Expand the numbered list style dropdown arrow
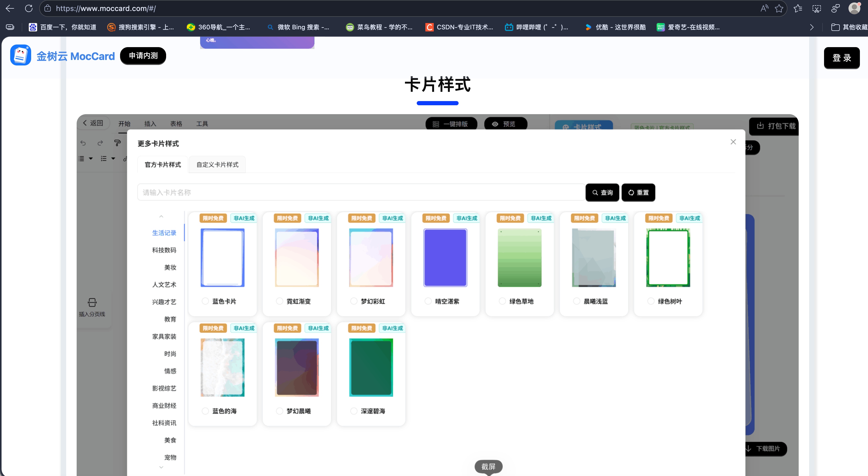Viewport: 868px width, 476px height. pos(113,159)
